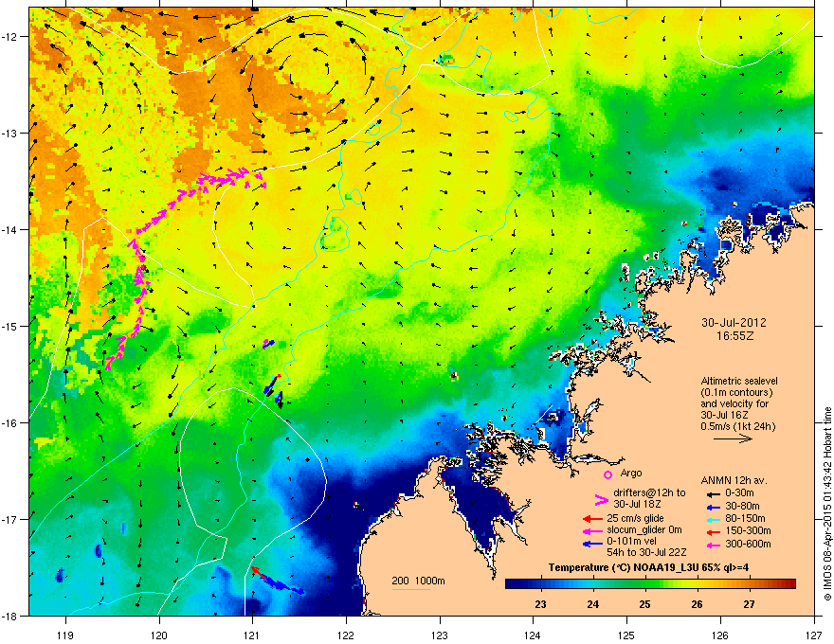834x644 pixels.
Task: Click the magenta Argo circle marker in legend
Action: click(607, 474)
